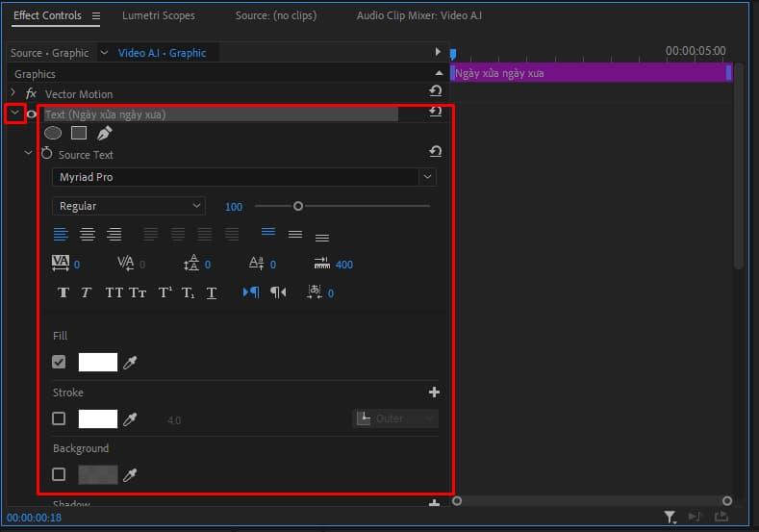
Task: Toggle Faux Bold style
Action: click(63, 292)
